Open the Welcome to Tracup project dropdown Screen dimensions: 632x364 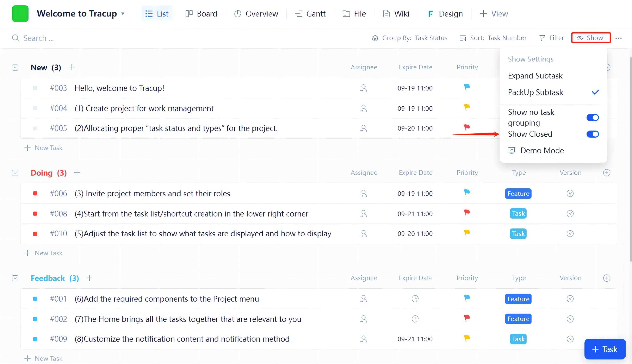click(x=123, y=14)
